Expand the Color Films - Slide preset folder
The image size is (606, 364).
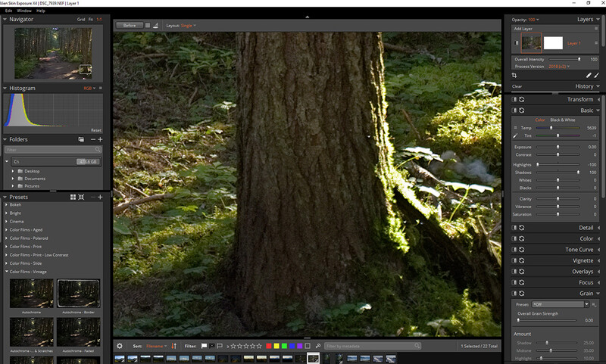[7, 263]
